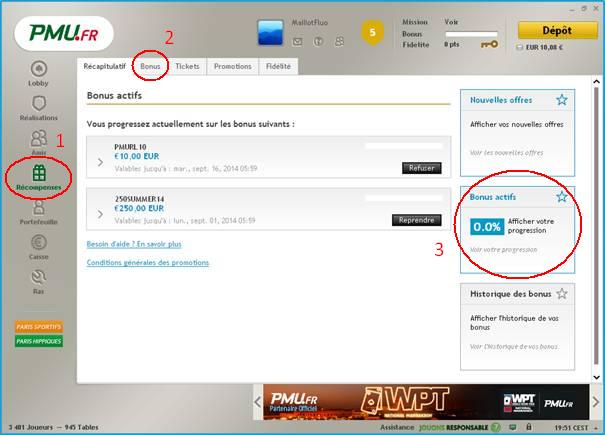Switch to the Bonus tab
Viewport: 605px width, 435px height.
150,66
